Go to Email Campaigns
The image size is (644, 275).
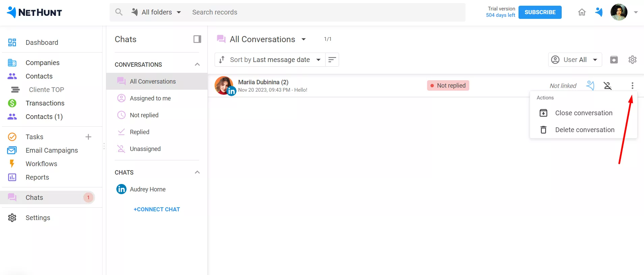(x=51, y=150)
